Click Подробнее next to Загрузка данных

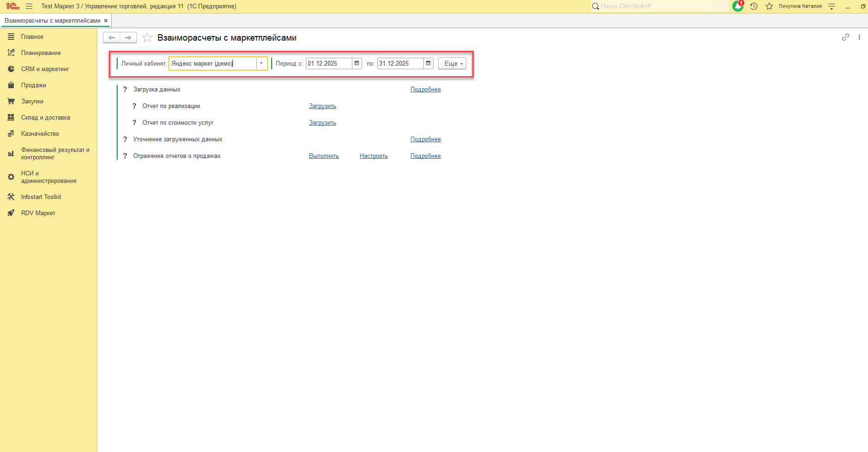tap(426, 90)
